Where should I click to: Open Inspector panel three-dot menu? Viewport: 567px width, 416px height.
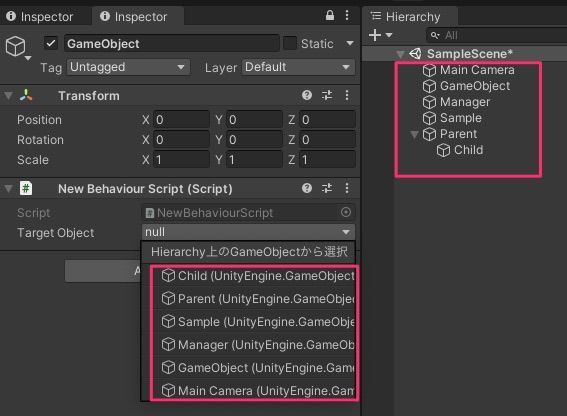347,16
